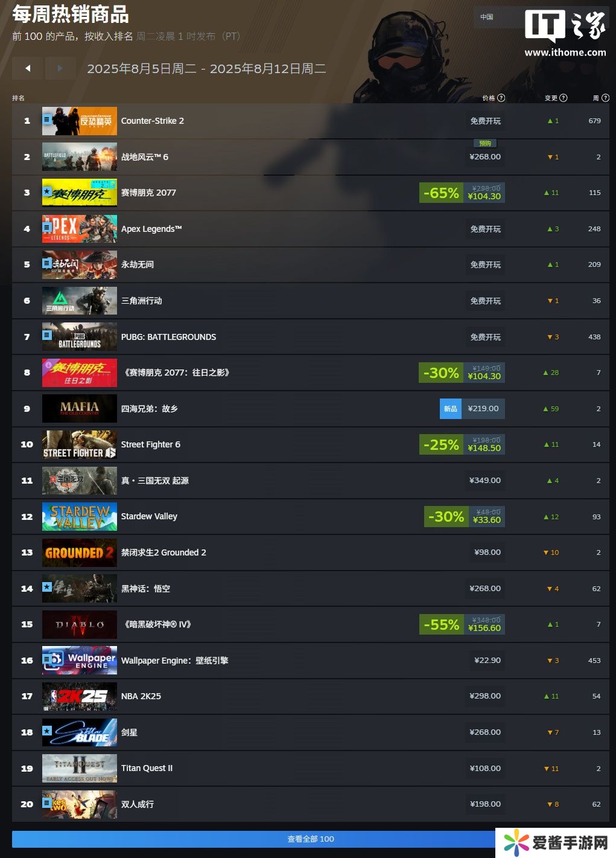Click the MAFIA game thumbnail

tap(80, 408)
